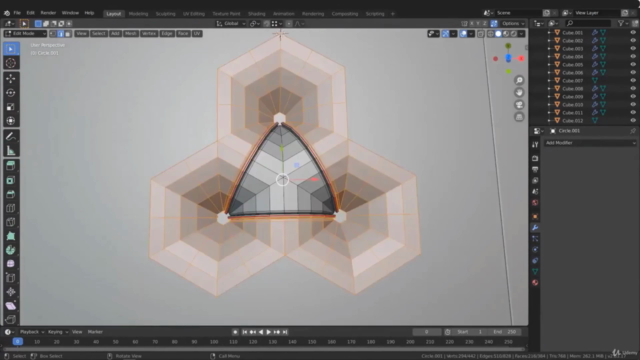Pick the Scale tool

coord(11,107)
